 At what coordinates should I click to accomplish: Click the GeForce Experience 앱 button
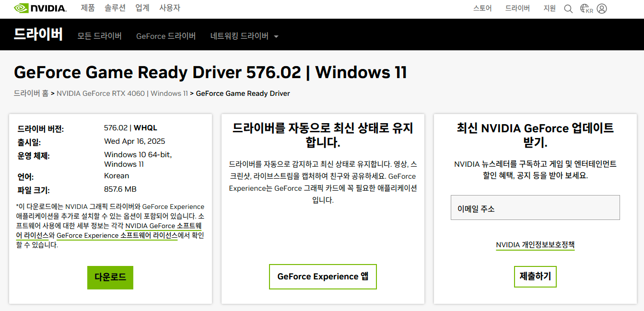coord(323,276)
